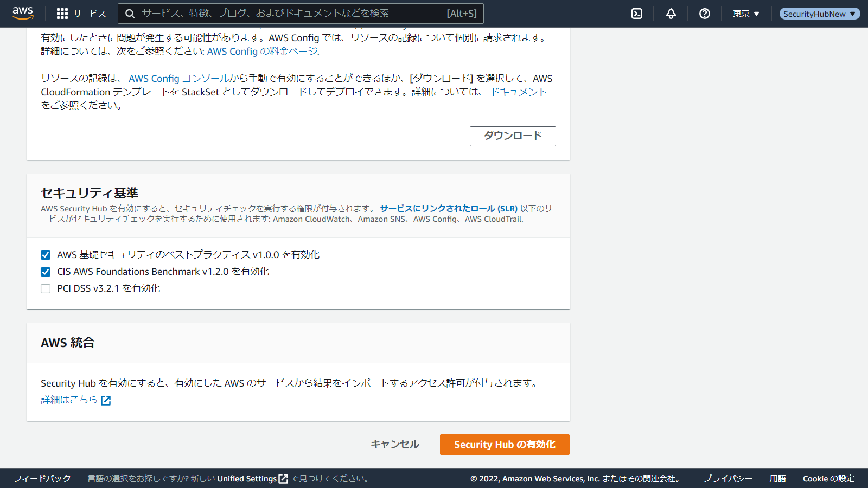Image resolution: width=868 pixels, height=488 pixels.
Task: Uncheck AWS 基礎セキュリティのベストプラクティス v1.0.0 checkbox
Action: pyautogui.click(x=46, y=255)
